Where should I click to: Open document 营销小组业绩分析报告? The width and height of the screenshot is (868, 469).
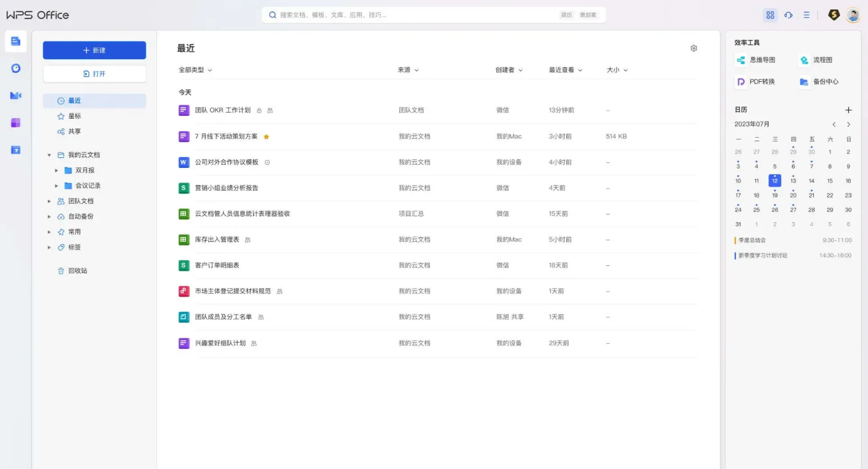226,189
